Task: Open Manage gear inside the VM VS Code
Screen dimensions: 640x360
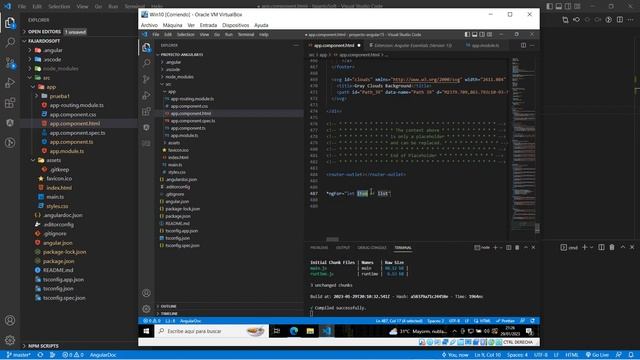Action: point(147,309)
